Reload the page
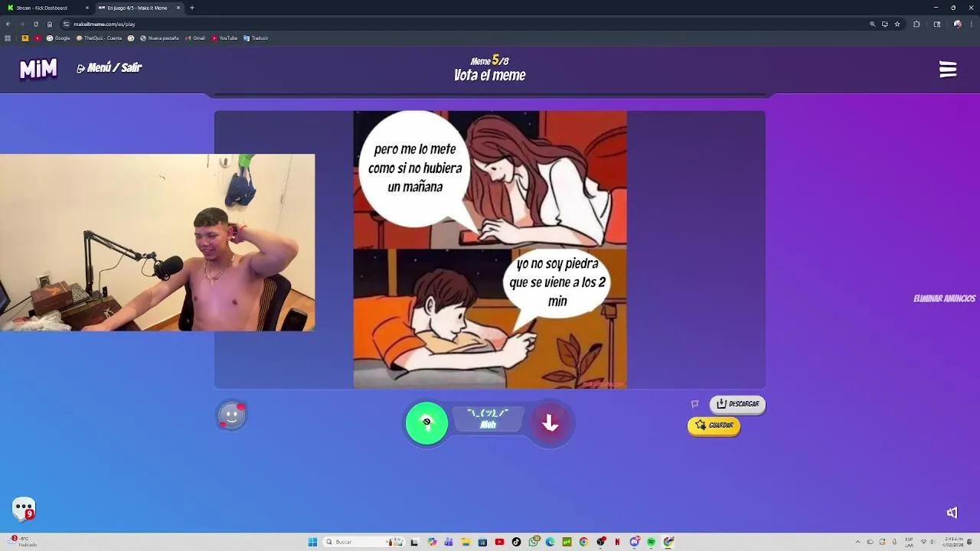Image resolution: width=980 pixels, height=551 pixels. 35,24
